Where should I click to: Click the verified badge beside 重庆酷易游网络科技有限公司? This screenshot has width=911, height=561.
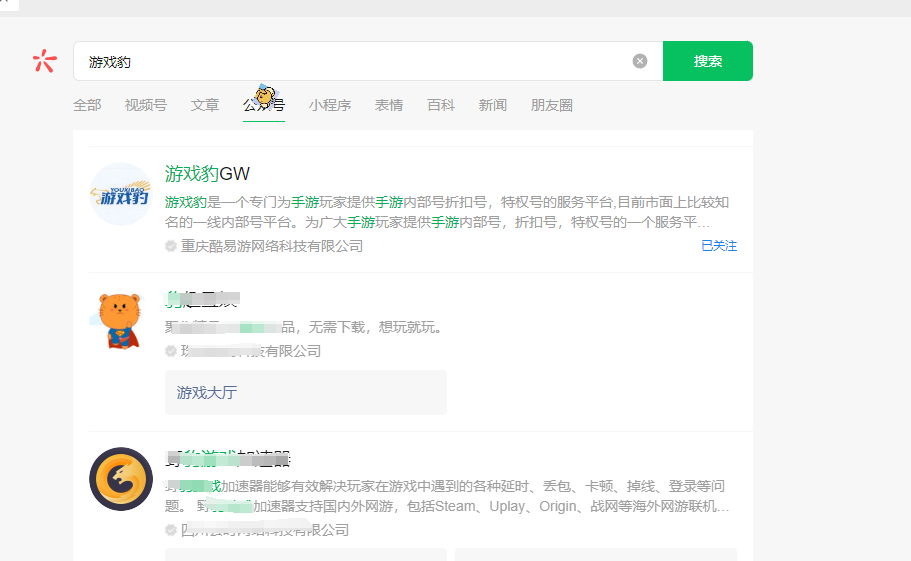click(x=171, y=246)
